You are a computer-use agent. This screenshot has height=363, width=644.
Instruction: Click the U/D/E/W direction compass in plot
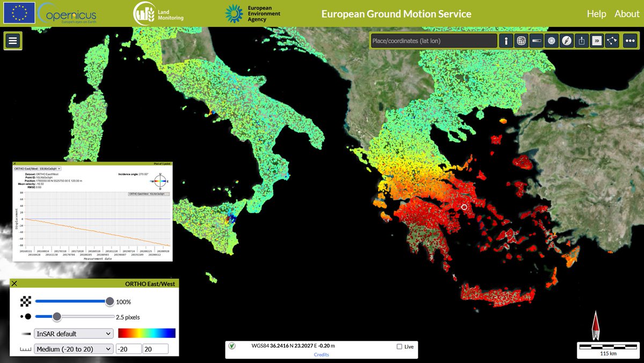tap(160, 181)
